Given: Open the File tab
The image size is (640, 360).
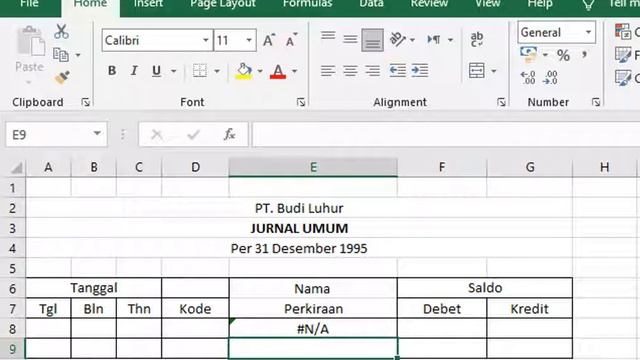Looking at the screenshot, I should click(x=29, y=4).
